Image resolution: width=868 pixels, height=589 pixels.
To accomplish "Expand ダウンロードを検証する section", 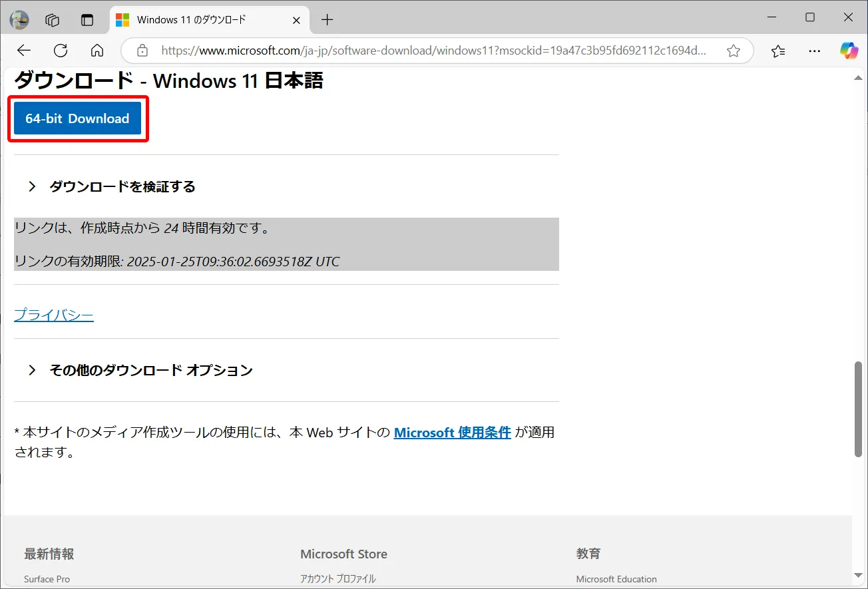I will click(x=111, y=187).
